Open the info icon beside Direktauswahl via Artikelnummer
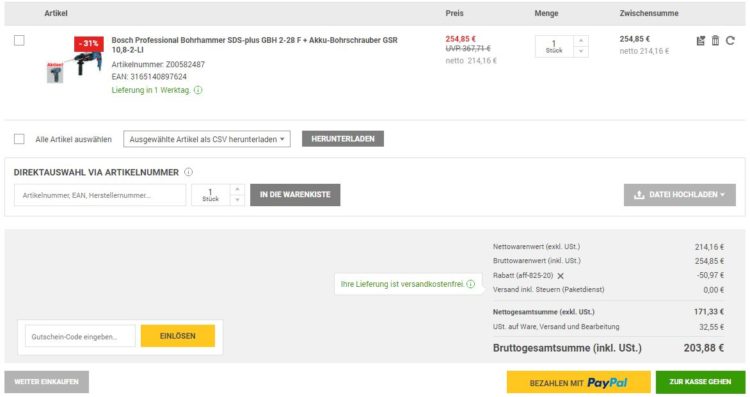 (188, 172)
